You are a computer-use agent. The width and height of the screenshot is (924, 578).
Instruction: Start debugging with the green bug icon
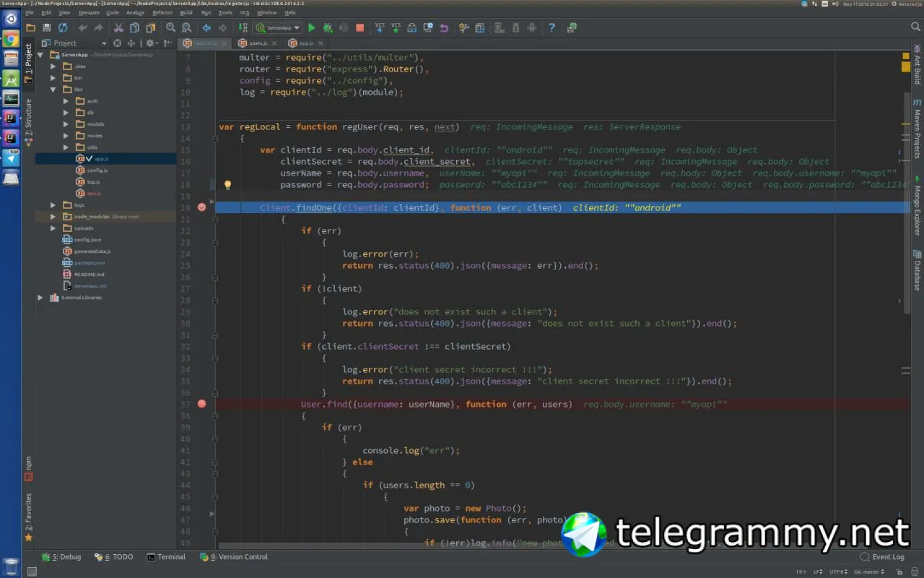[x=328, y=28]
